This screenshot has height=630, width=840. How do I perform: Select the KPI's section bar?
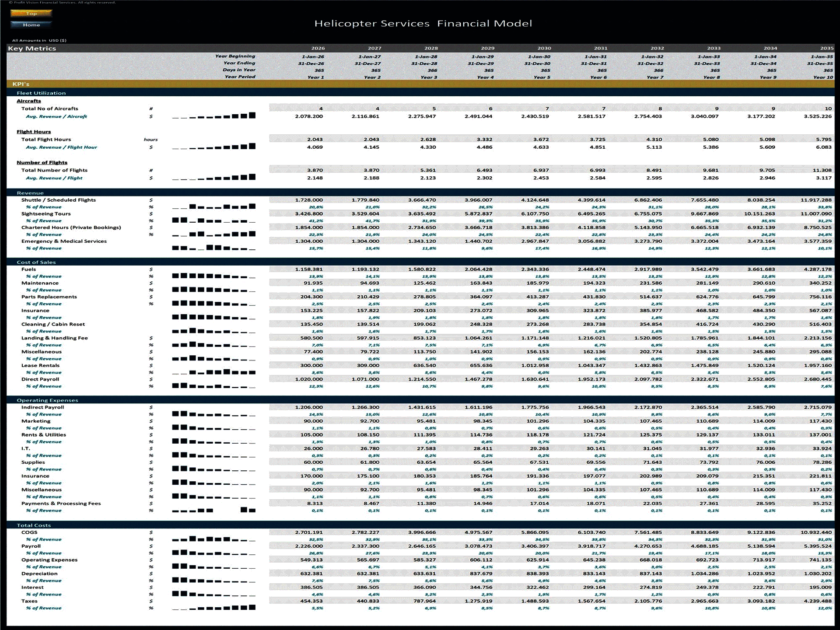click(x=420, y=84)
